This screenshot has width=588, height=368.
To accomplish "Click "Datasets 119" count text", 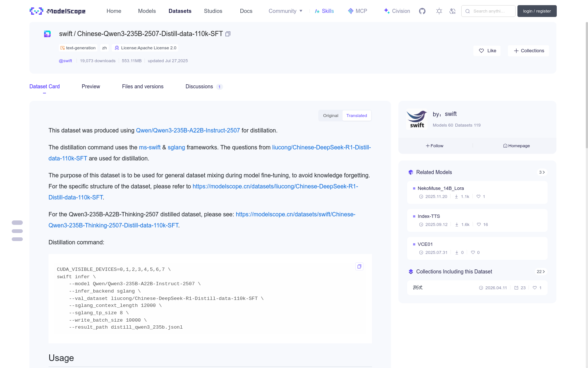I will [467, 125].
